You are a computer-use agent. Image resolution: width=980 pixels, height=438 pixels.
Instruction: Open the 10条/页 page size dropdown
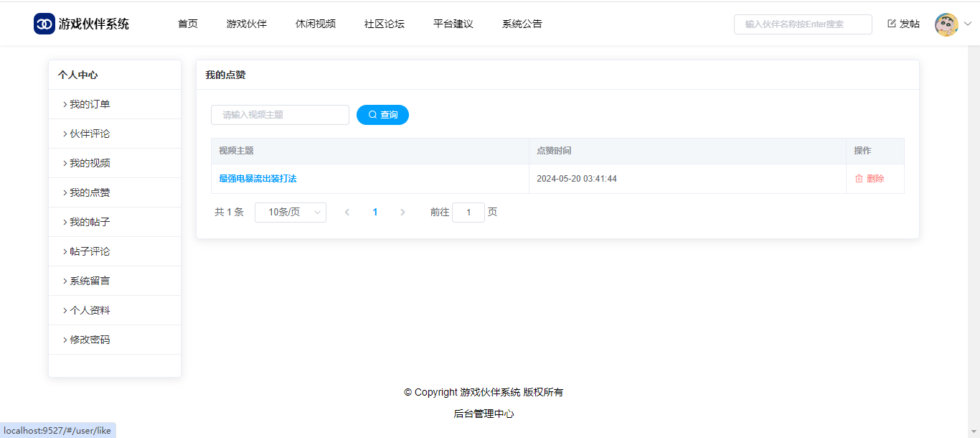(x=291, y=213)
